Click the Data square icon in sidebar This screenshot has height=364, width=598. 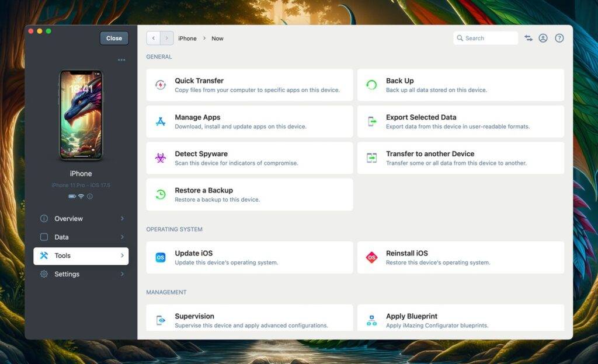pyautogui.click(x=44, y=237)
